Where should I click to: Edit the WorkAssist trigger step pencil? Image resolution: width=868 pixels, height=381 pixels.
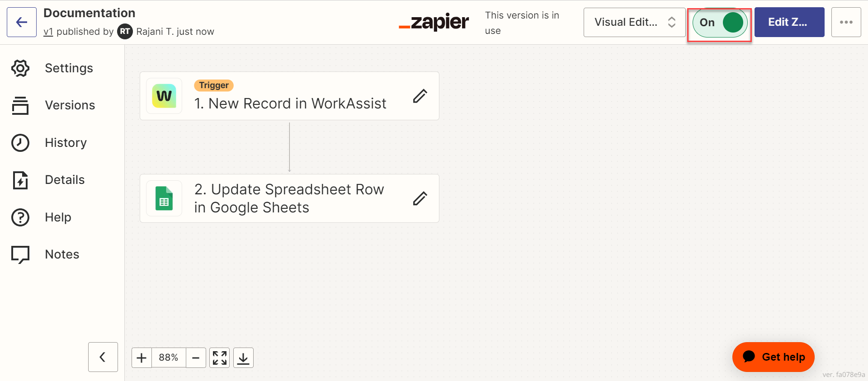[x=420, y=96]
